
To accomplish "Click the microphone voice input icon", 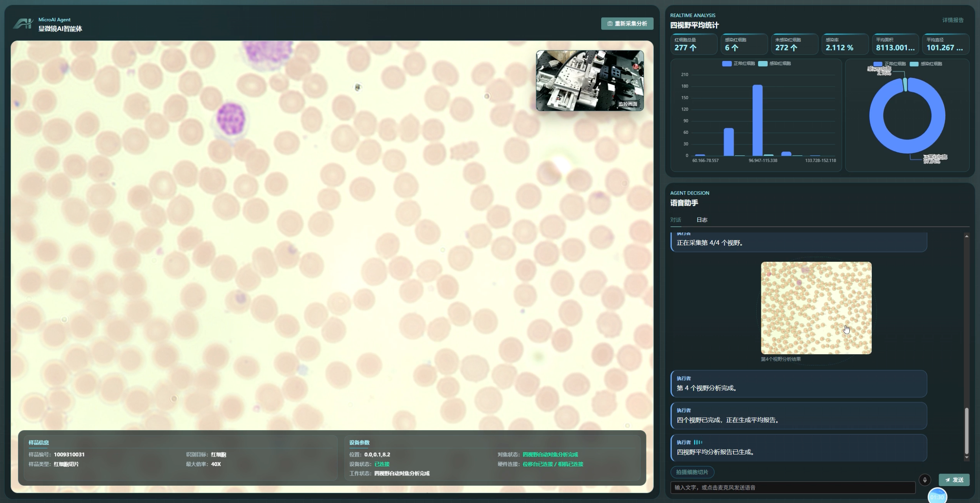I will click(925, 479).
